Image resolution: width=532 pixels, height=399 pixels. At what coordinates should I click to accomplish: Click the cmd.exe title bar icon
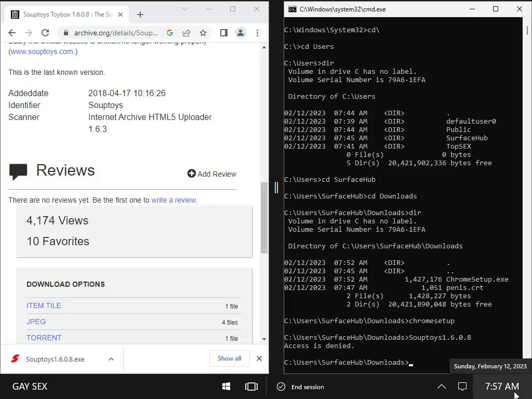pyautogui.click(x=292, y=9)
